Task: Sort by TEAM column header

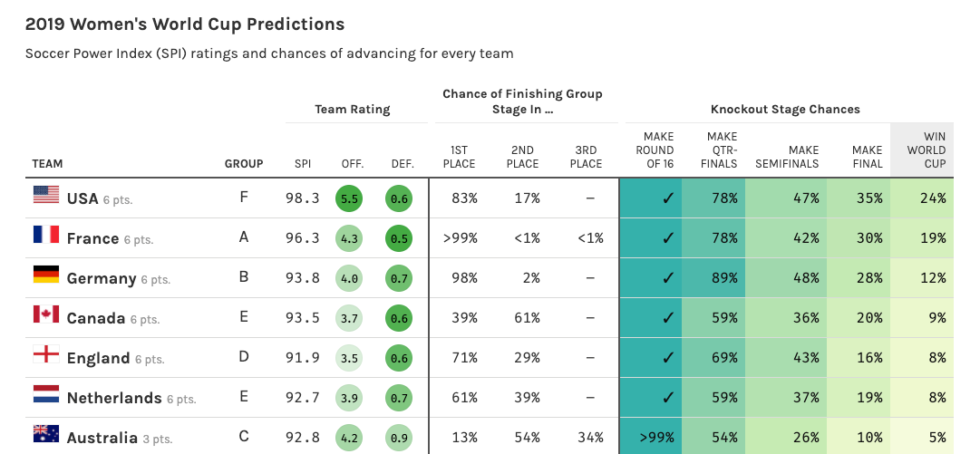Action: point(47,164)
